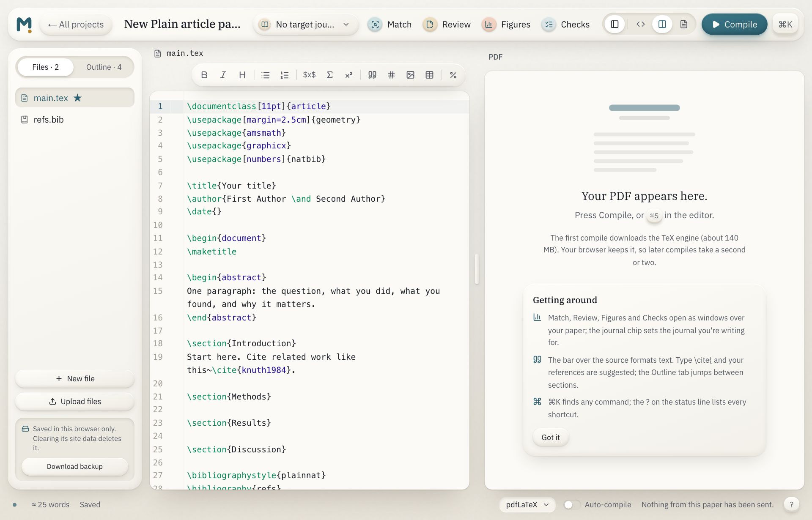Open the ⌘K command palette

point(785,25)
